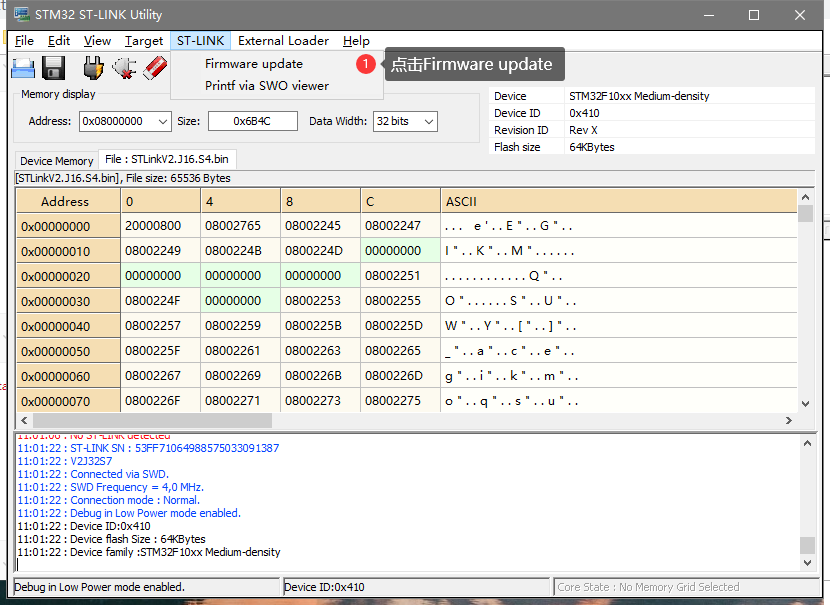830x605 pixels.
Task: Click the Connect to target plug icon
Action: [x=93, y=68]
